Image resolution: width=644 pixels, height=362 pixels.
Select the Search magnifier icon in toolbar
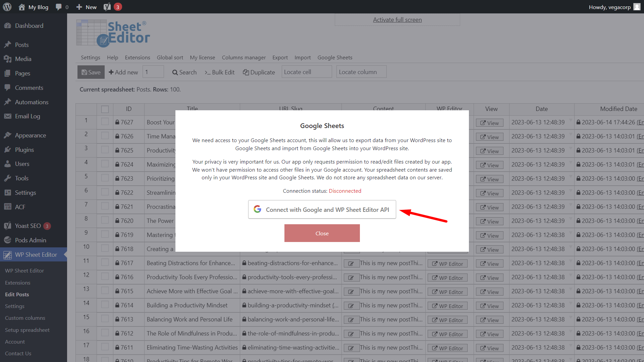pos(174,72)
